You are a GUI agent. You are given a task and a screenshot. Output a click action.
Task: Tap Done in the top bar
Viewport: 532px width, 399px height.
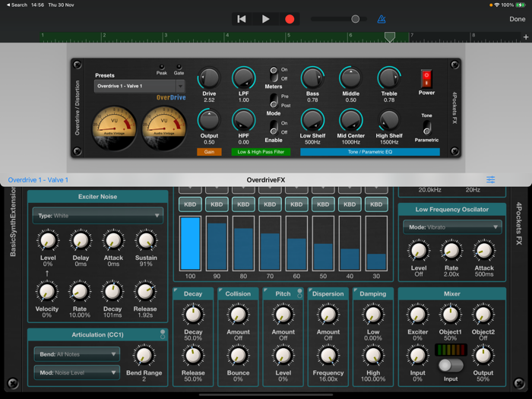(x=517, y=19)
